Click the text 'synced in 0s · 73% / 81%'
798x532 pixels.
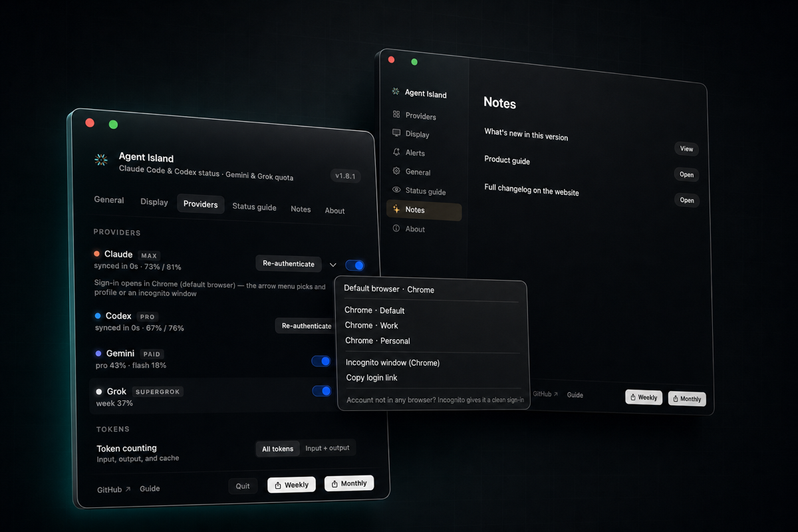click(138, 266)
